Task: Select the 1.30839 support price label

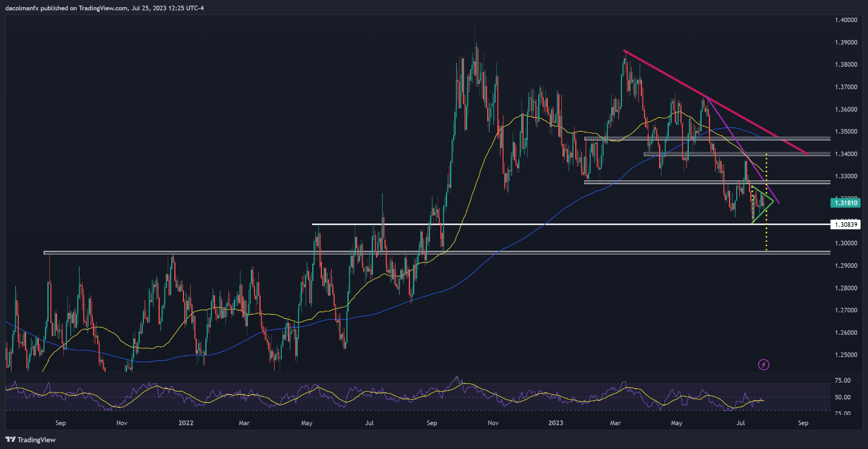Action: point(844,225)
